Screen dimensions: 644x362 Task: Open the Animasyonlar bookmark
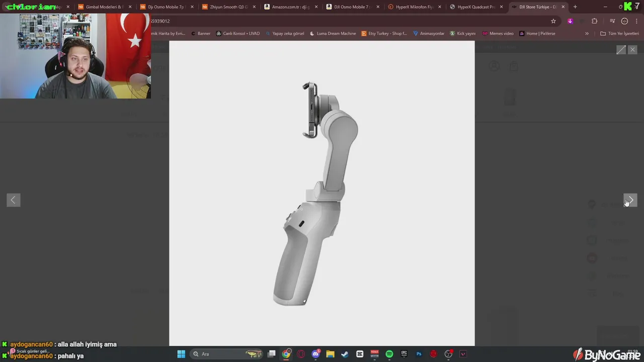429,33
